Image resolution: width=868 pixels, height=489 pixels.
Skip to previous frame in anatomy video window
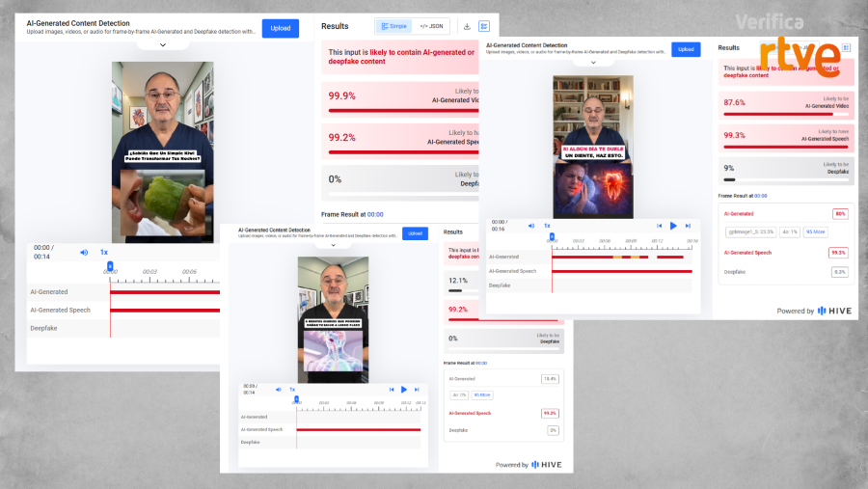click(x=392, y=390)
